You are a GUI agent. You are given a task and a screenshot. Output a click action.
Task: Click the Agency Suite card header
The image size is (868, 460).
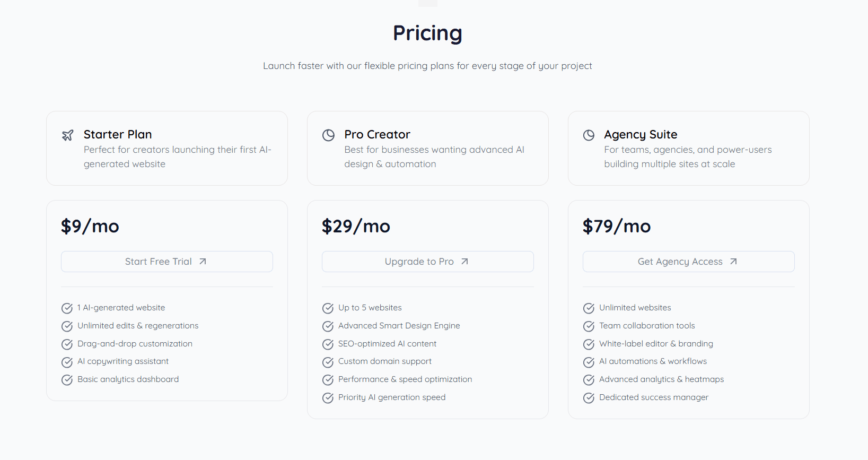tap(688, 149)
